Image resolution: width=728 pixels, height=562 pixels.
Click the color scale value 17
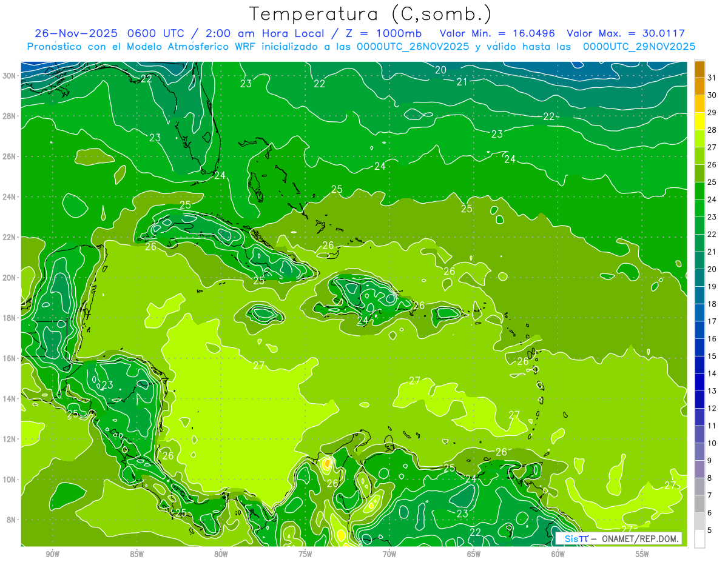(712, 321)
